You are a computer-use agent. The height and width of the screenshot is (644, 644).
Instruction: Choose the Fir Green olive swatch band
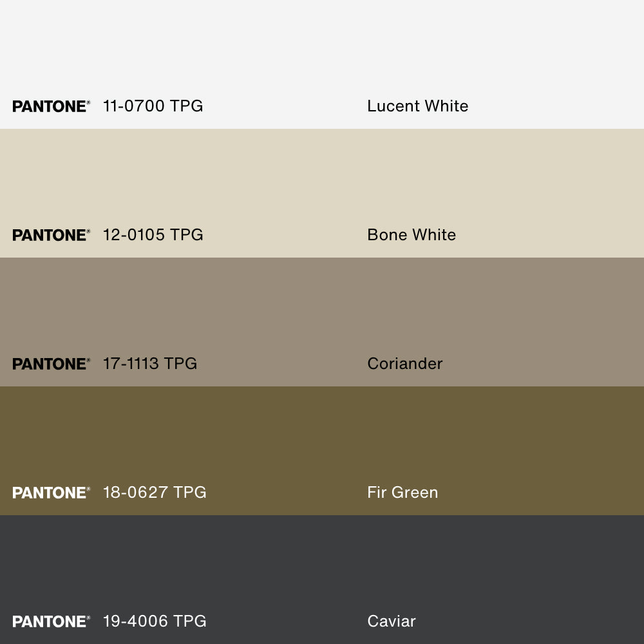coord(322,438)
